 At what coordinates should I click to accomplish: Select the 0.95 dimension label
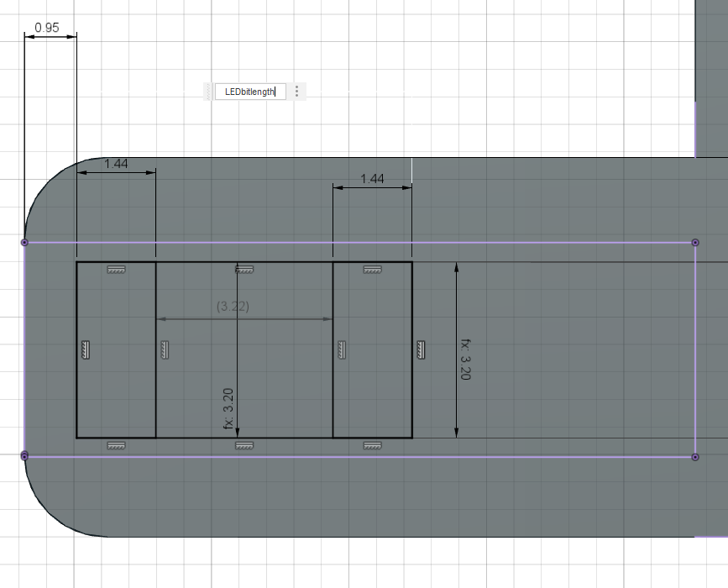[47, 28]
